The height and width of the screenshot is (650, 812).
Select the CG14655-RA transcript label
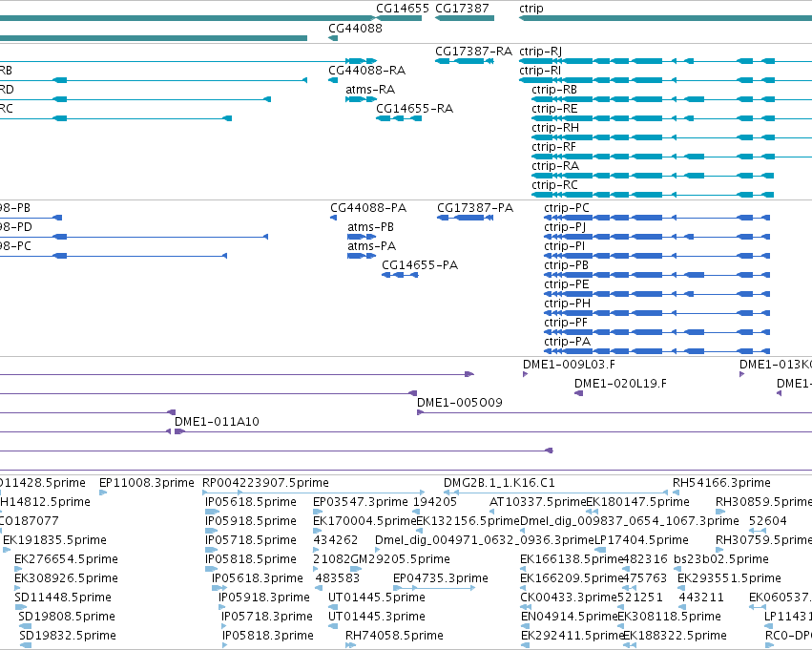point(414,109)
